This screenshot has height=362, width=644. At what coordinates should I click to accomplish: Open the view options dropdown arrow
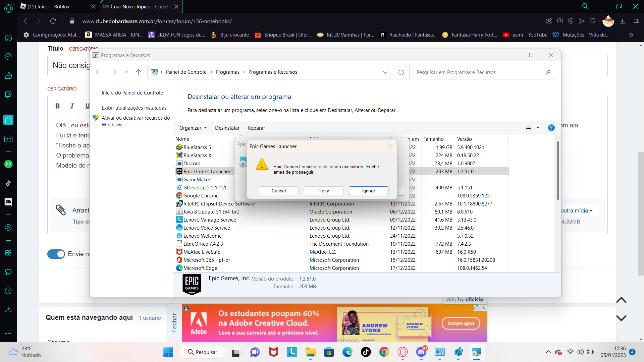[538, 128]
